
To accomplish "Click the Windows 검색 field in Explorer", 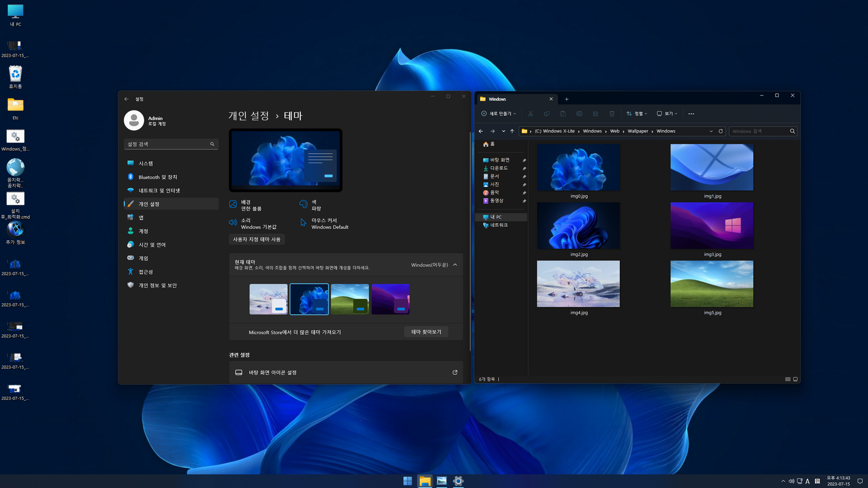I will [763, 131].
